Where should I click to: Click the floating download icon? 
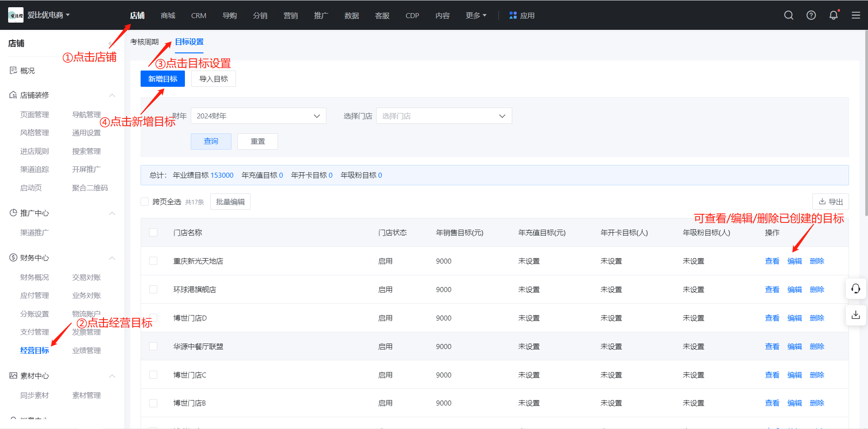point(856,315)
